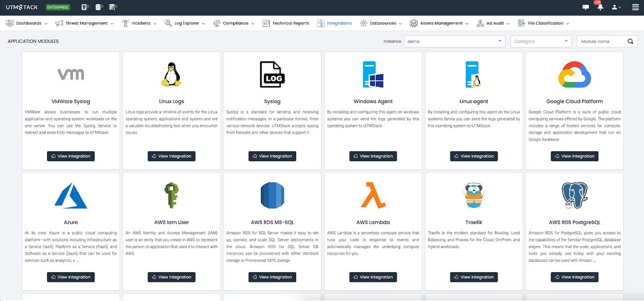Viewport: 644px width, 301px height.
Task: Select the Integrations menu item
Action: click(334, 23)
